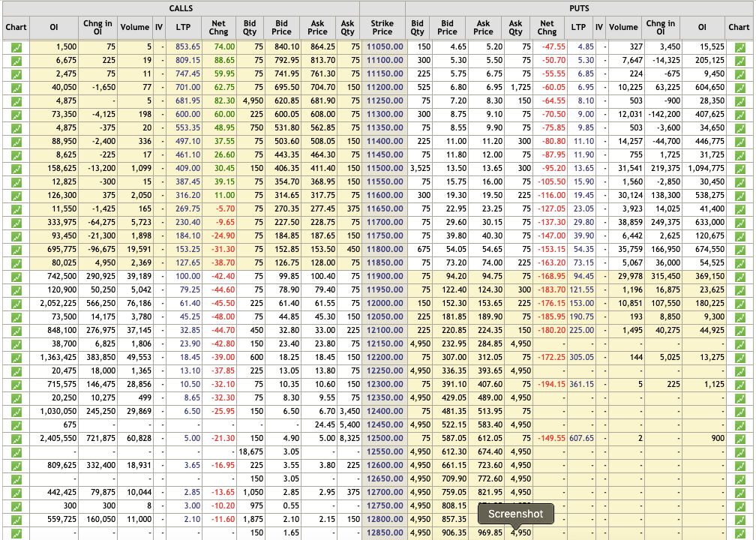Click strike price 12500.00 link
Screen dimensions: 756x540
tap(385, 438)
